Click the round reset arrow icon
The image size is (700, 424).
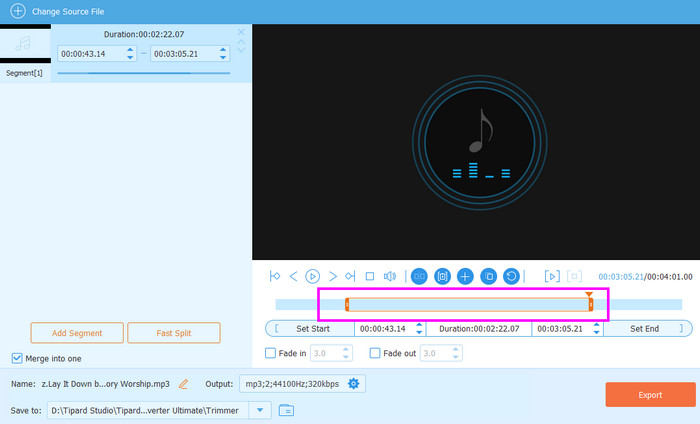point(511,276)
